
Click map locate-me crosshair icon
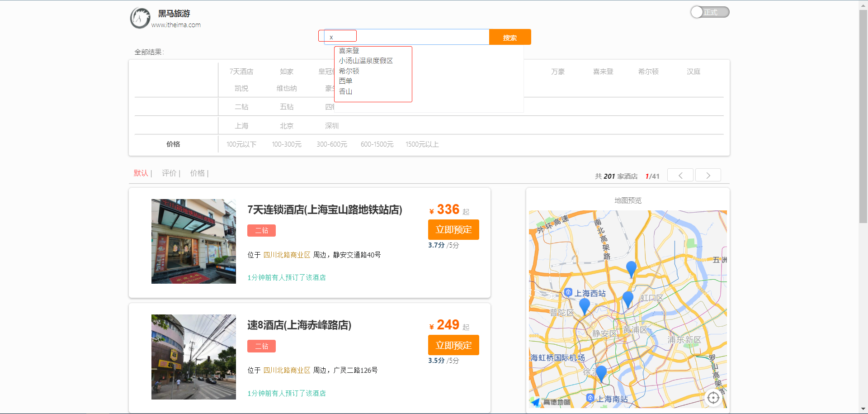713,398
